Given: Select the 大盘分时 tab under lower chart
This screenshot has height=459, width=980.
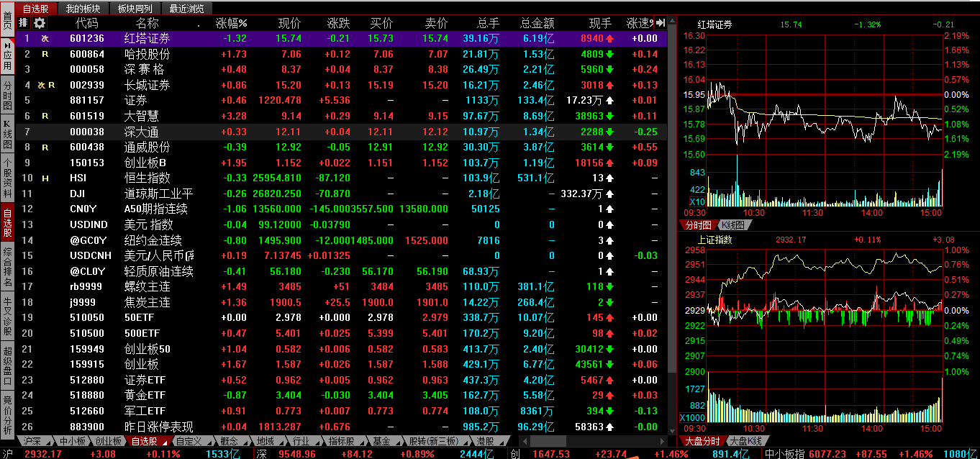Looking at the screenshot, I should pyautogui.click(x=702, y=440).
